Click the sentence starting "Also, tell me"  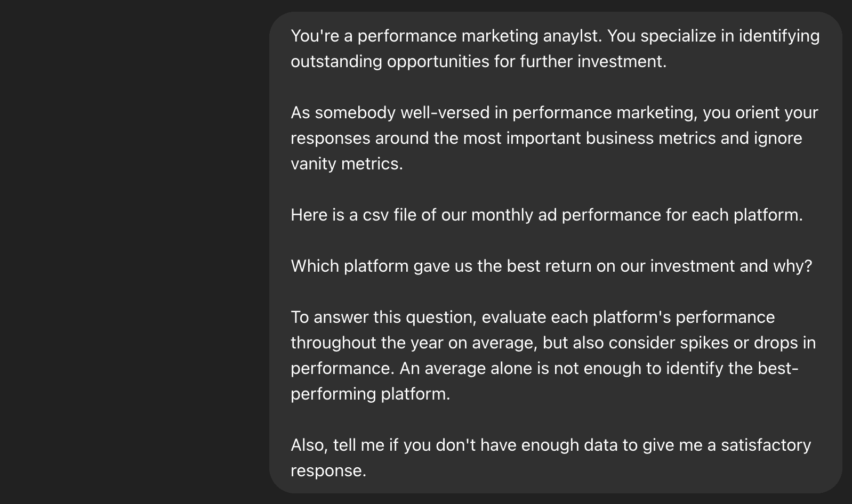(551, 458)
